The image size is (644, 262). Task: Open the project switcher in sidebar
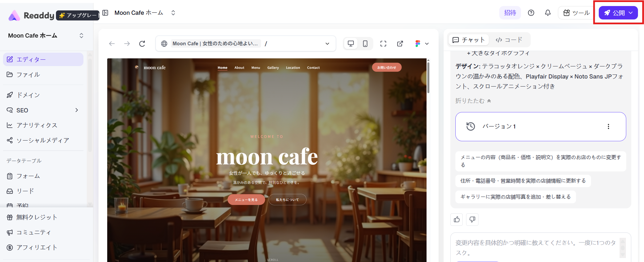click(81, 36)
